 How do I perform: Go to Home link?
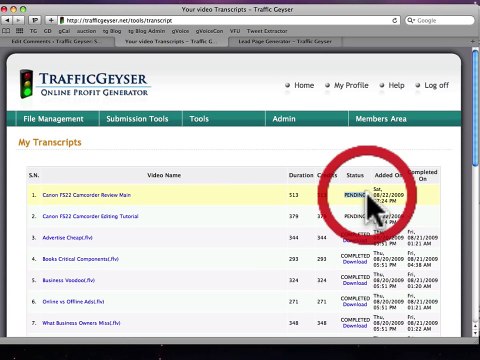tap(304, 85)
